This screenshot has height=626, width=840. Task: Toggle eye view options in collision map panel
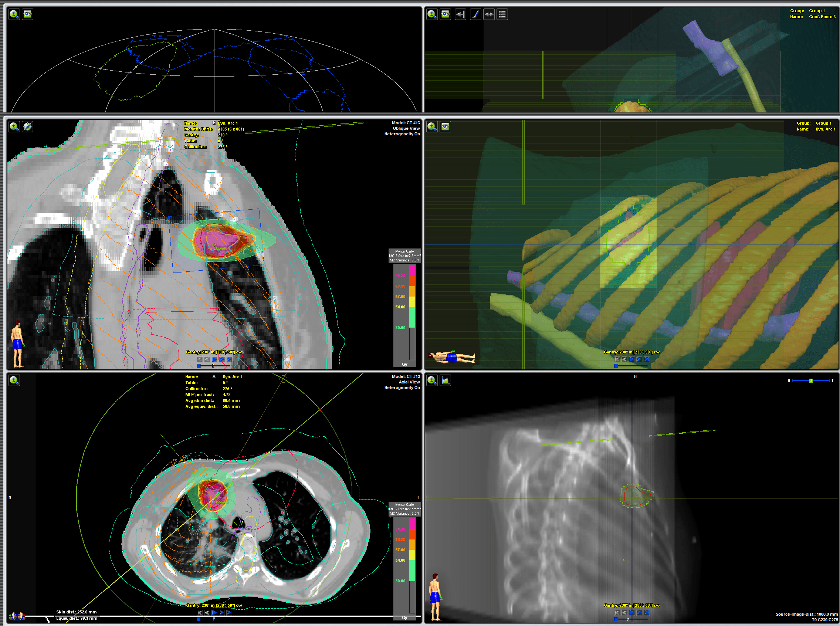pyautogui.click(x=28, y=14)
